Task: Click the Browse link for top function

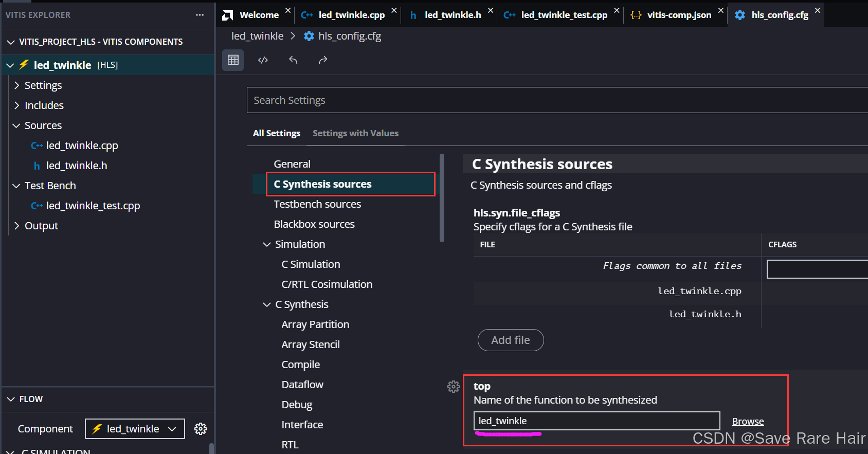Action: pos(748,421)
